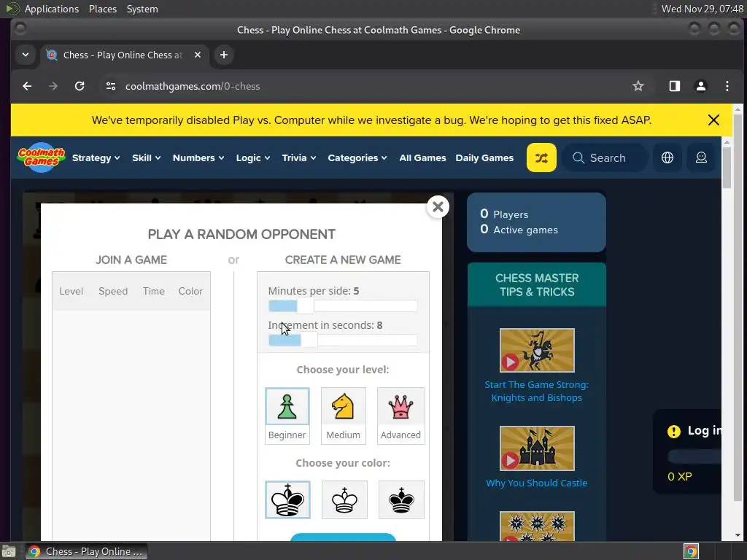
Task: Open Why You Should Castle link
Action: (x=536, y=483)
